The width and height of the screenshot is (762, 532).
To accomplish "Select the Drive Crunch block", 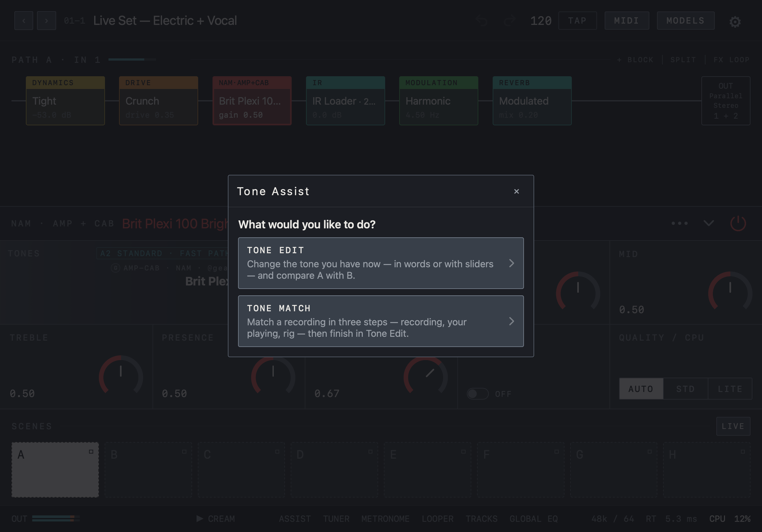I will 159,100.
